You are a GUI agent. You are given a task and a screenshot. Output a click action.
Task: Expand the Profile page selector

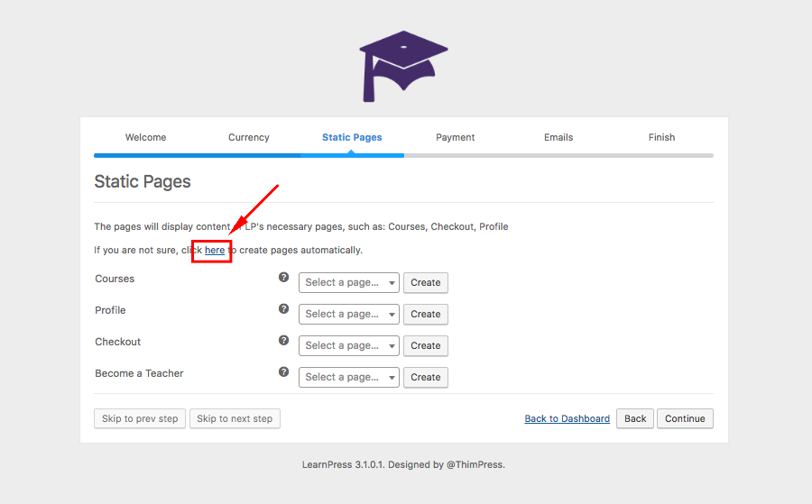(x=348, y=315)
